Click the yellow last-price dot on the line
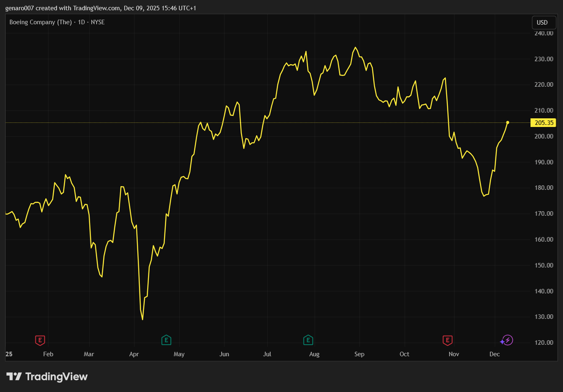Image resolution: width=563 pixels, height=392 pixels. 507,122
